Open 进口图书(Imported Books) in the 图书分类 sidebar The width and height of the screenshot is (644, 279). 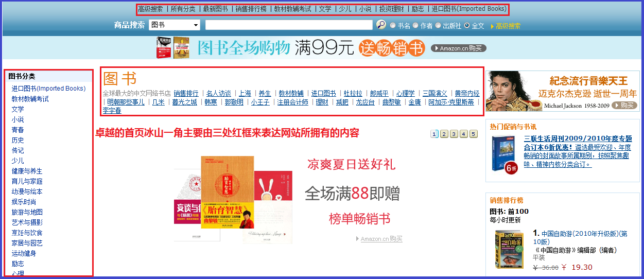[x=48, y=89]
